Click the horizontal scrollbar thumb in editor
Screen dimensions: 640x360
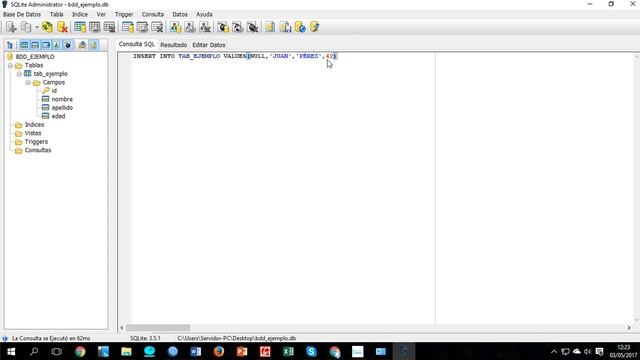tap(158, 328)
